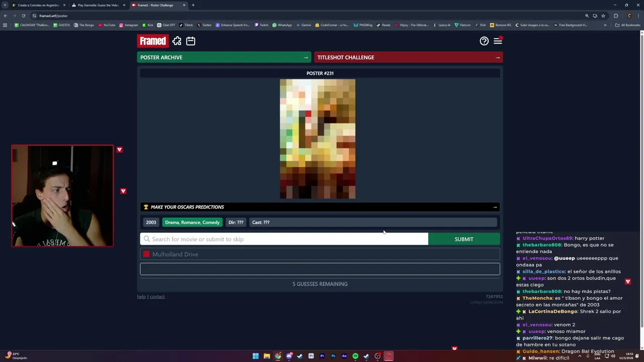Open the Remove BG bookmark
This screenshot has height=362, width=644.
tap(500, 25)
